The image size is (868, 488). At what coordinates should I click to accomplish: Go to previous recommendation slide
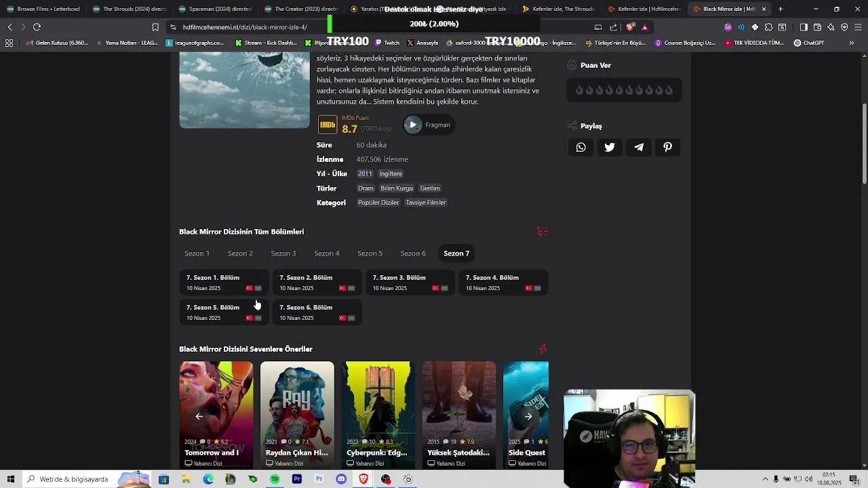coord(199,416)
